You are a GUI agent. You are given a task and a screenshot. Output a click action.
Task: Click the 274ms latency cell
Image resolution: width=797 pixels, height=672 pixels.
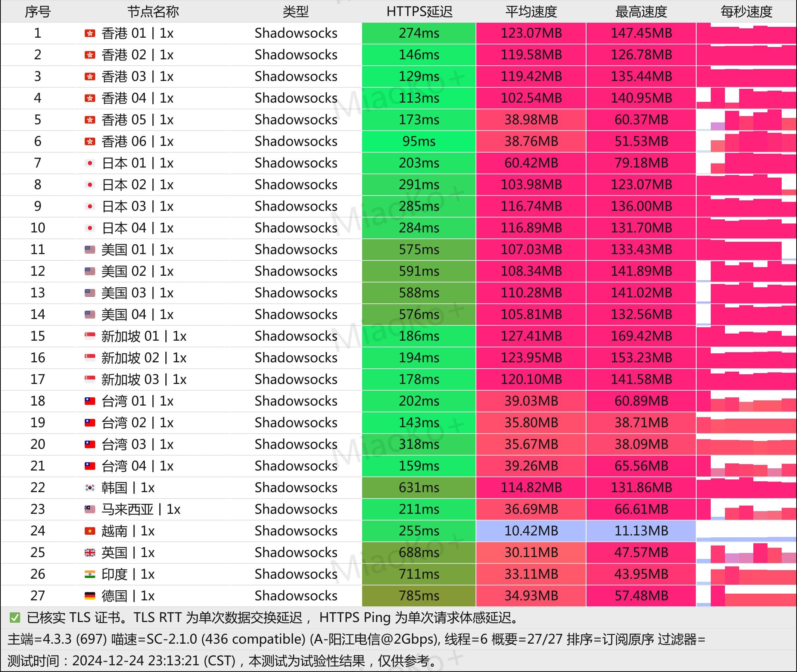point(419,33)
